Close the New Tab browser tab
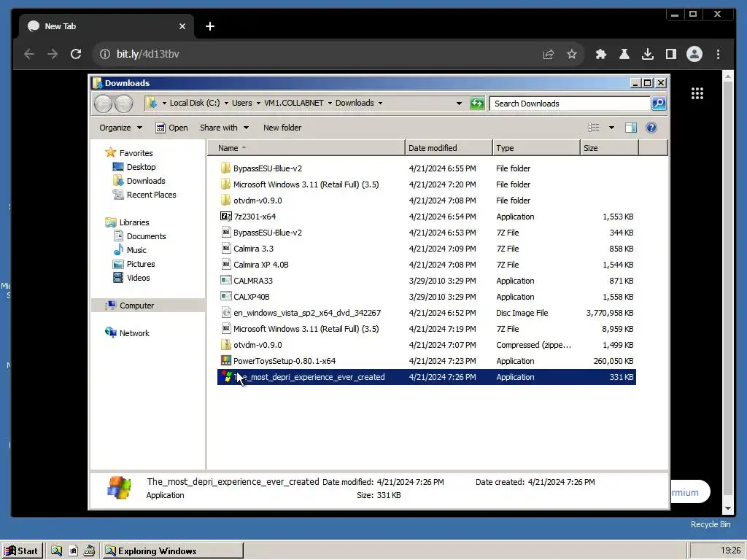Viewport: 747px width, 560px height. pyautogui.click(x=182, y=26)
